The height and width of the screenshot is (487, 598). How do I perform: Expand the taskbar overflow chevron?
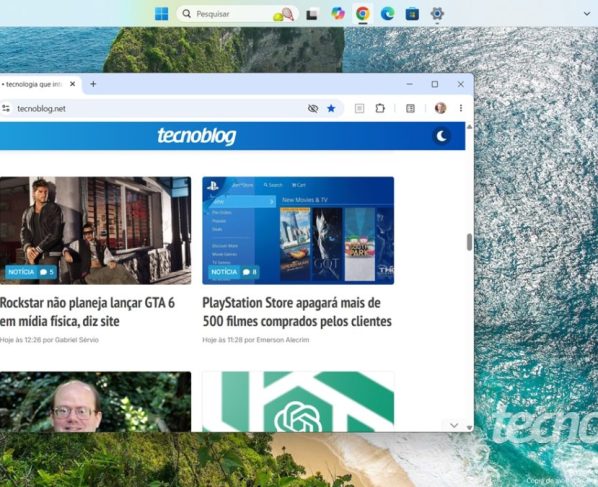coord(587,14)
